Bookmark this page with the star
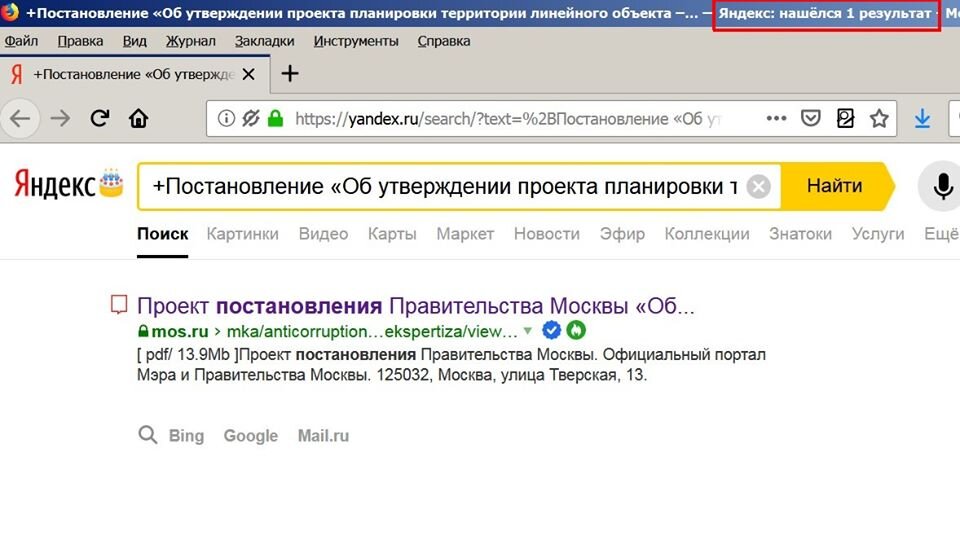This screenshot has width=960, height=549. coord(879,118)
